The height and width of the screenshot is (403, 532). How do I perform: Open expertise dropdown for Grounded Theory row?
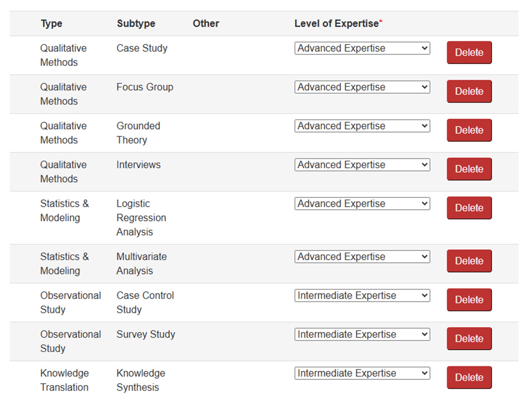coord(362,126)
